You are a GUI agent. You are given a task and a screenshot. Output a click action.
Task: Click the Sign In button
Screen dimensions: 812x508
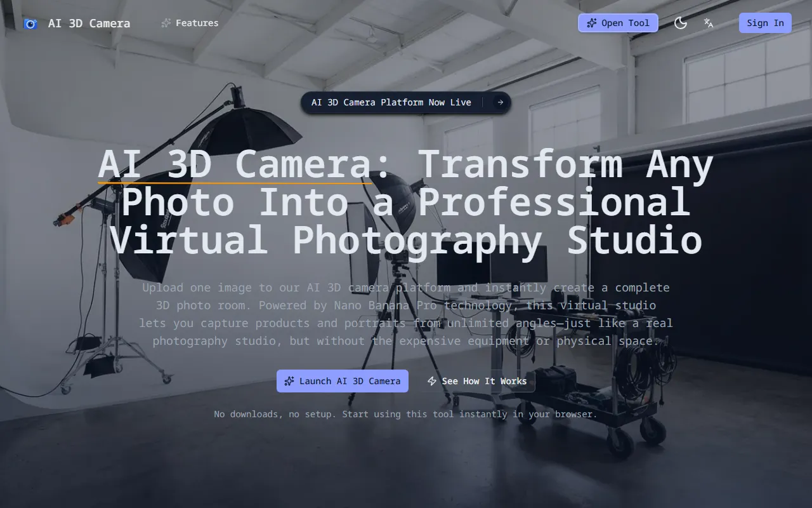(x=765, y=23)
